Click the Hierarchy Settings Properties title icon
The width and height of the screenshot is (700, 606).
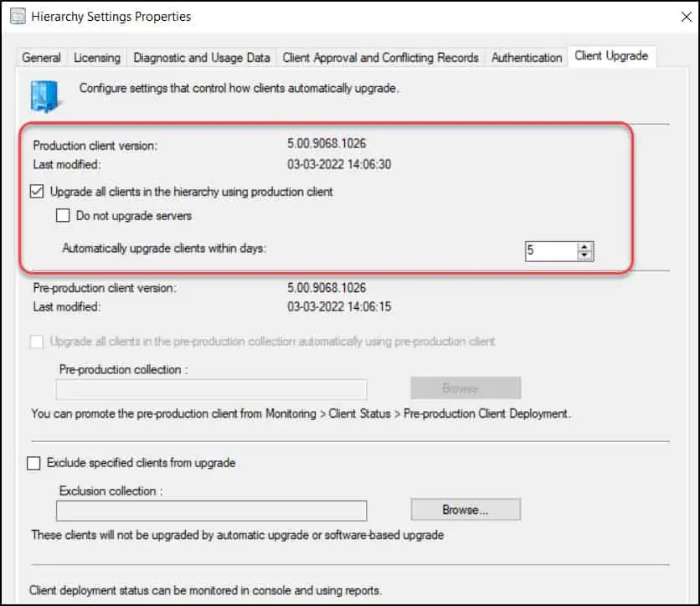click(x=18, y=16)
